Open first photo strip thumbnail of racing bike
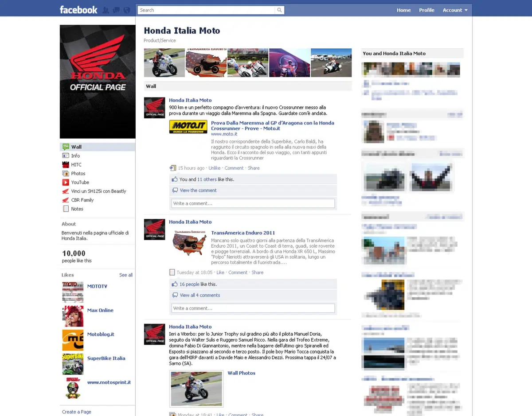Screen dimensions: 532x416 pos(164,62)
